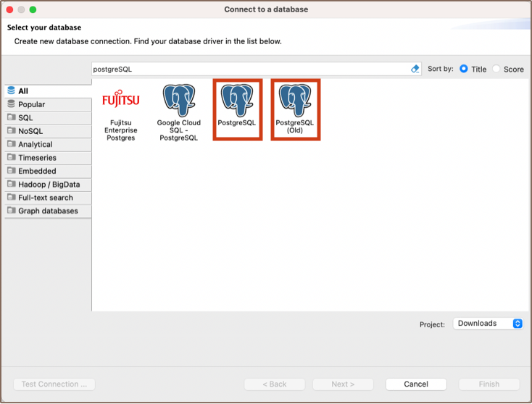Sort drivers by Score
The image size is (532, 404).
click(x=496, y=69)
